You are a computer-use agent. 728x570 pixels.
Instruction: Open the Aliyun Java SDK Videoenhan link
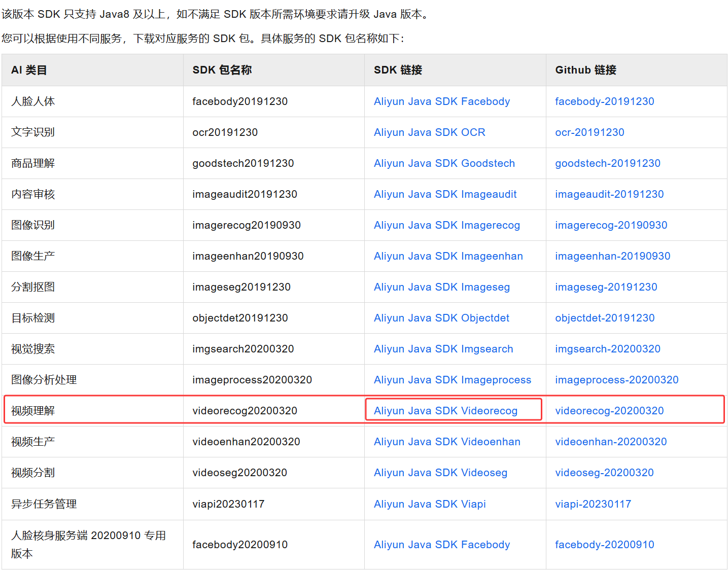[x=447, y=442]
